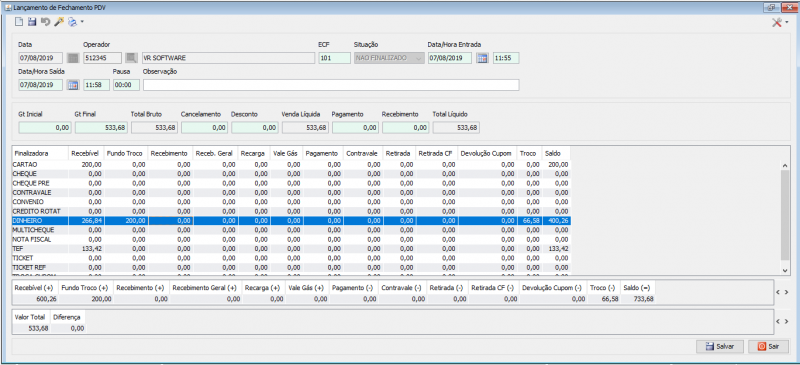Screen dimensions: 800x365
Task: Click the Pausa field 00:00
Action: [127, 85]
